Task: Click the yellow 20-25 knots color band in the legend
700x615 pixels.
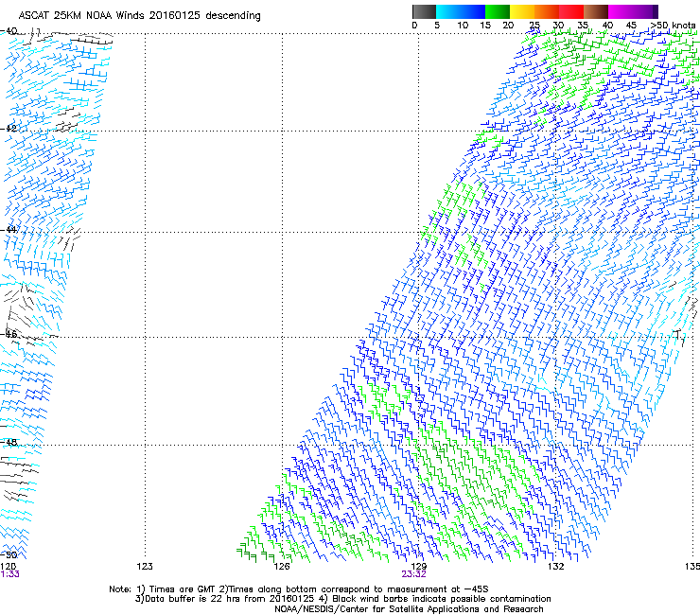Action: (x=522, y=11)
